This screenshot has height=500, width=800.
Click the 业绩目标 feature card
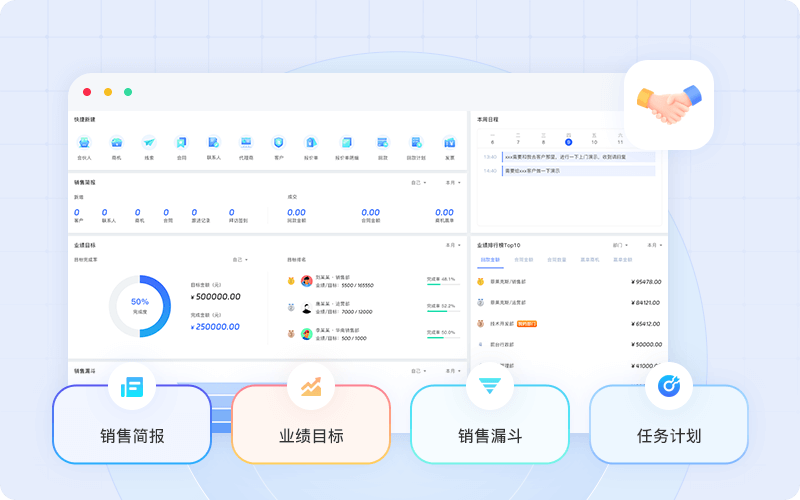point(311,424)
